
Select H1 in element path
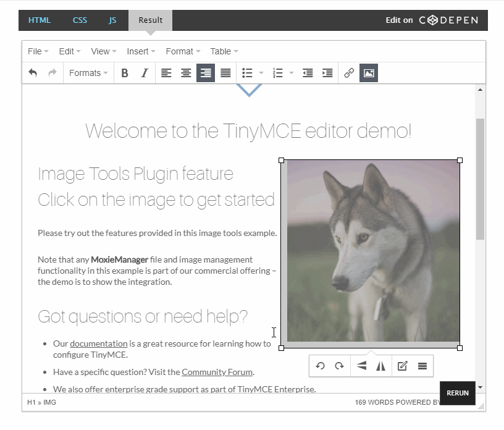point(31,402)
